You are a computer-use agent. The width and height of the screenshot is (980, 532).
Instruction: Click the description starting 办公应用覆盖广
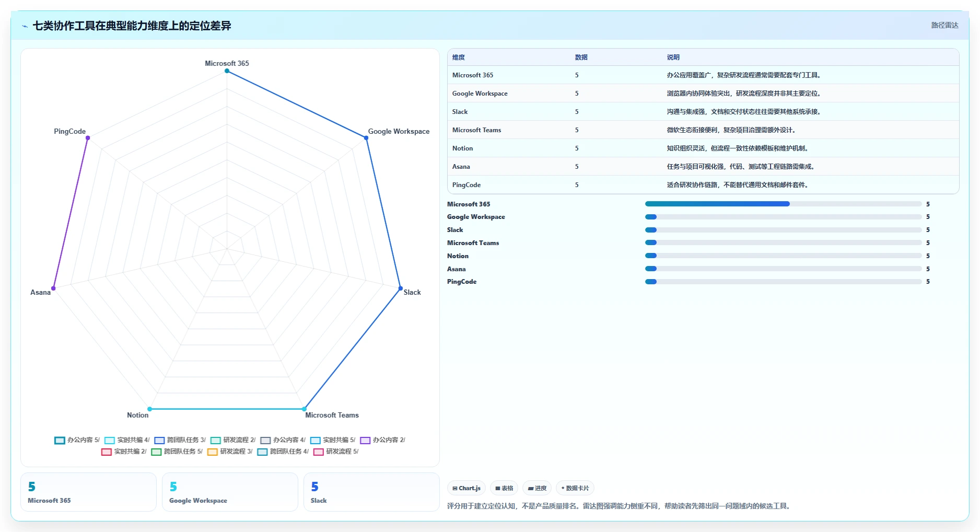[x=745, y=75]
